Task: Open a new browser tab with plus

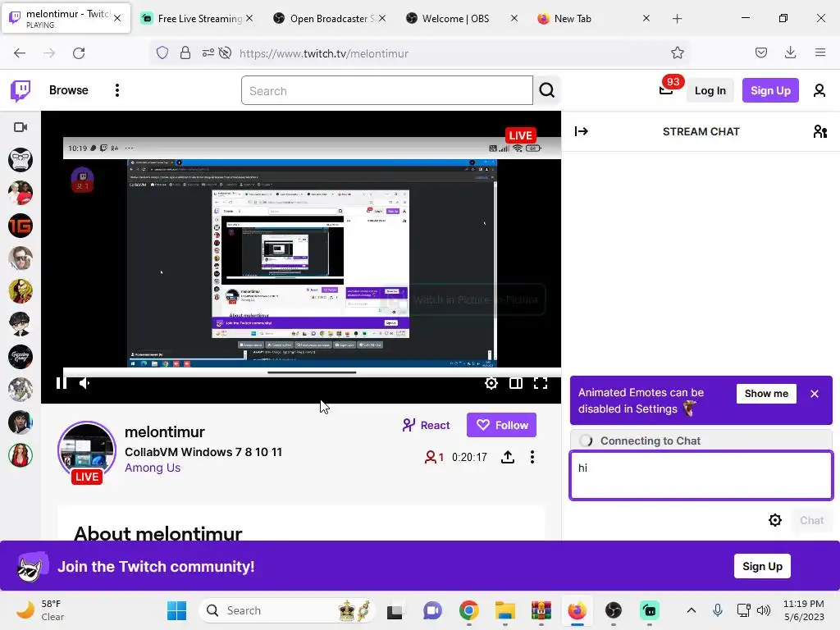Action: point(677,19)
